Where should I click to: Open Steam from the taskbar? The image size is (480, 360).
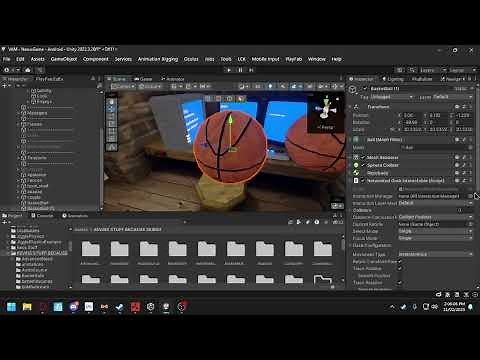click(119, 307)
